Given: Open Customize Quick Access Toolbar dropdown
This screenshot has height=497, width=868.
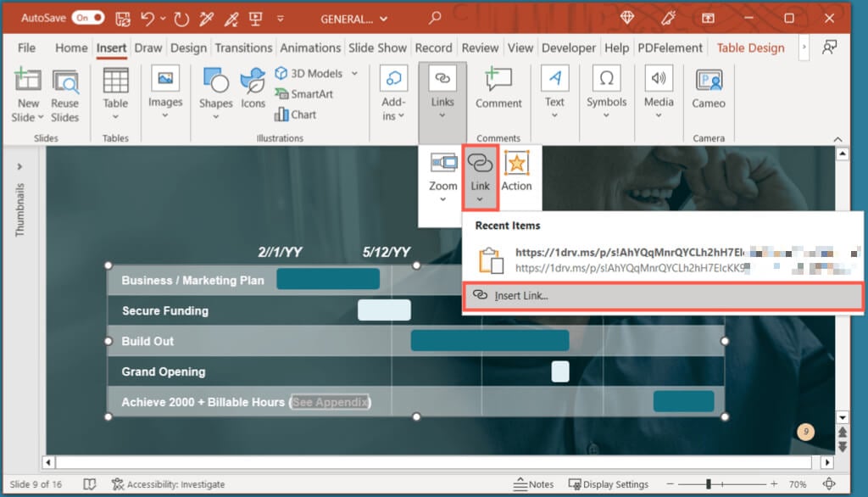Looking at the screenshot, I should pos(280,19).
